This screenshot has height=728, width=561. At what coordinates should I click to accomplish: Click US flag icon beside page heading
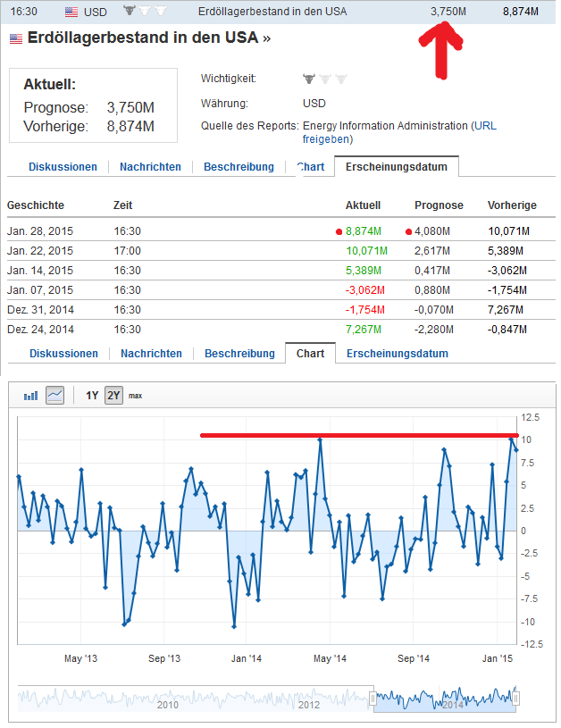coord(16,39)
